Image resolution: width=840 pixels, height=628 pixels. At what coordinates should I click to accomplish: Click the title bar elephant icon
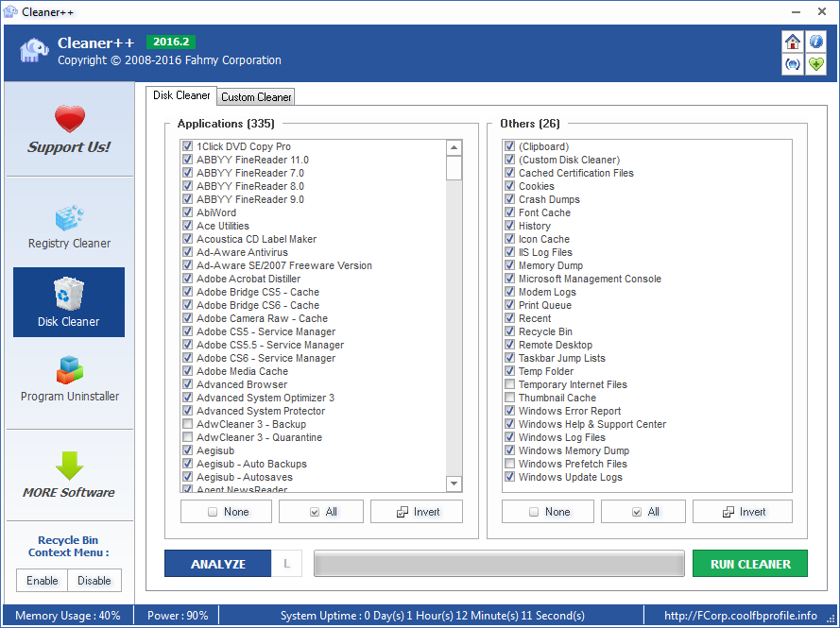10,11
